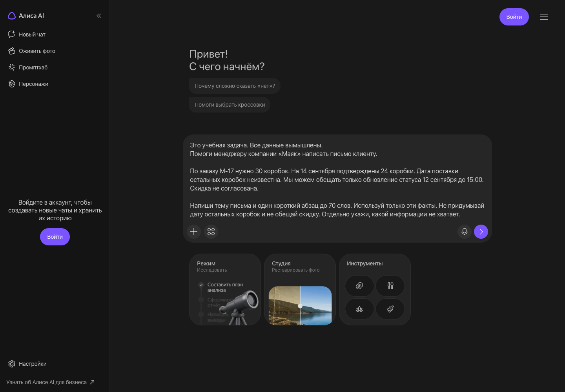
Task: Click the 'Привет! С чего начнём?' heading
Action: click(227, 60)
